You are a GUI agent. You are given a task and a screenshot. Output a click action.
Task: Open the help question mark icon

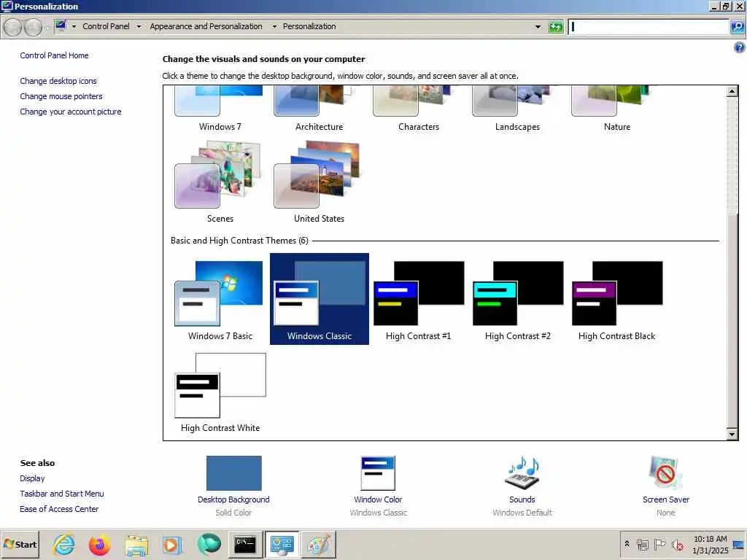[x=740, y=47]
